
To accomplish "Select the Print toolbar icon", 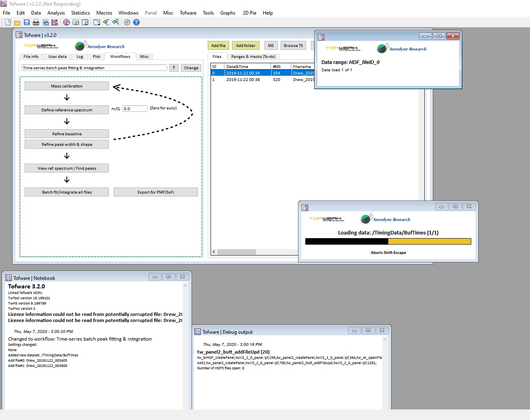I will click(x=36, y=22).
